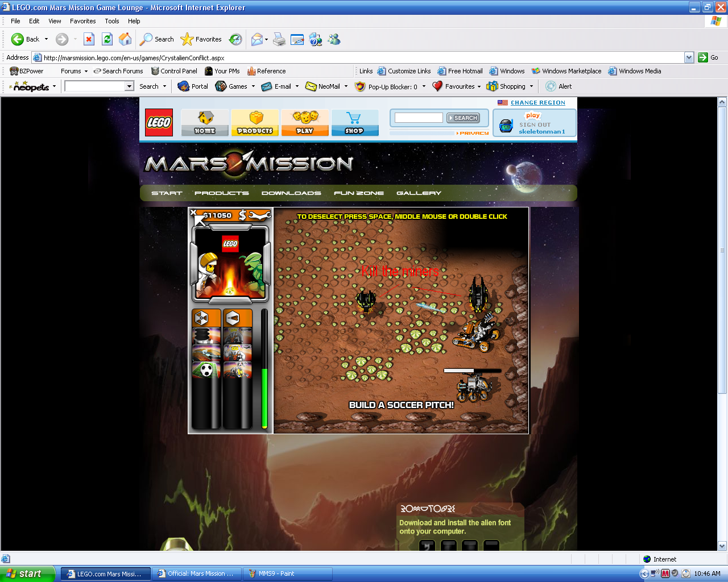Viewport: 728px width, 582px height.
Task: Open the DOWNLOADS tab in Mars Mission
Action: coord(291,193)
